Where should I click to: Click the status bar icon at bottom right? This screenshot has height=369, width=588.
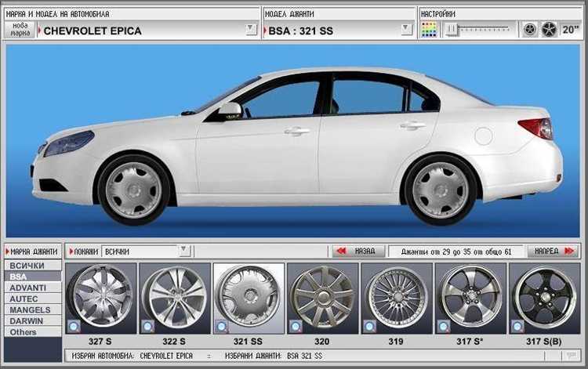[571, 356]
